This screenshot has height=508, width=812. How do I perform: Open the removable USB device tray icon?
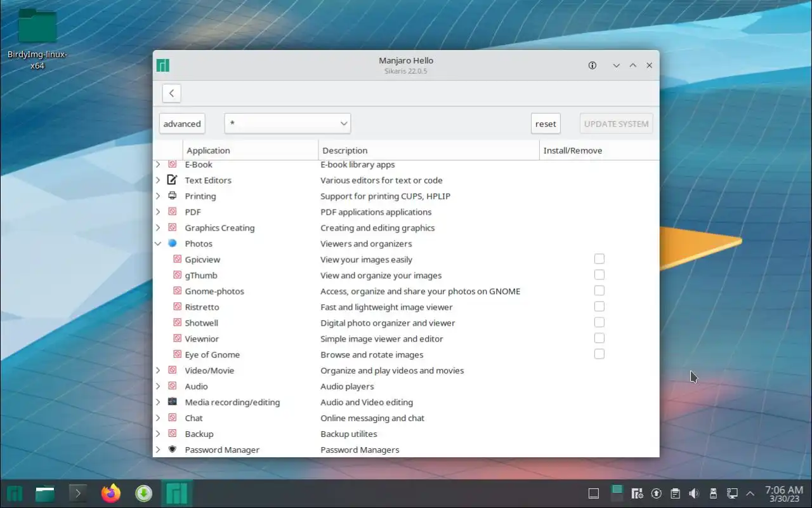713,493
